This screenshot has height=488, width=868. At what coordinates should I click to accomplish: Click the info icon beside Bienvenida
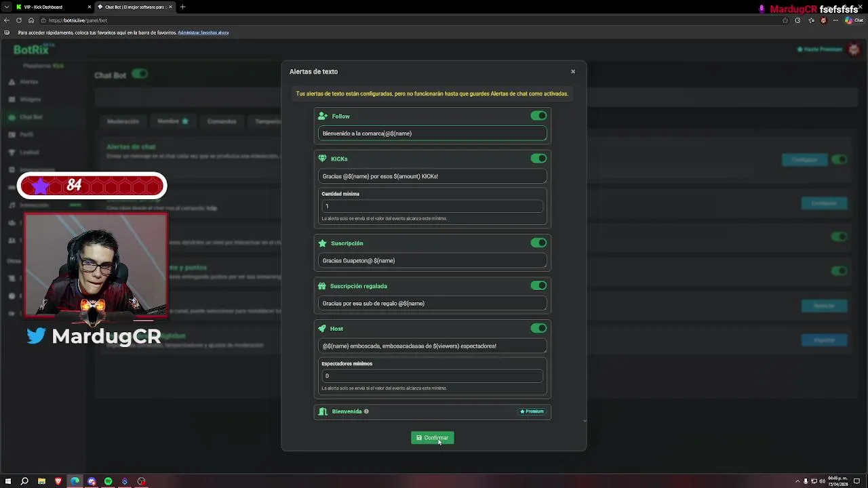coord(366,411)
